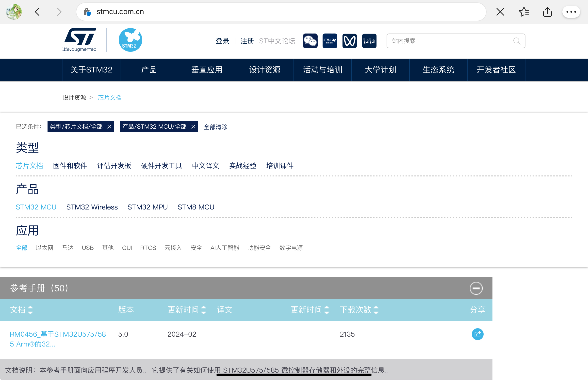Share the RM0456 document

click(477, 334)
